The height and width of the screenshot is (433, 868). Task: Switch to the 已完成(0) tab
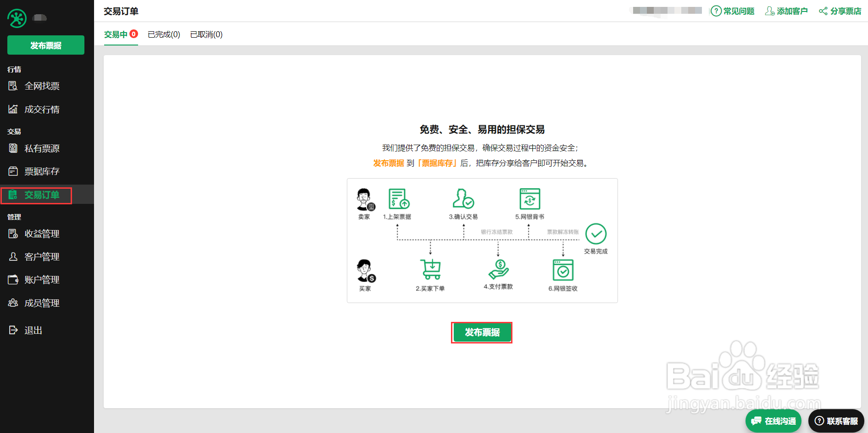pyautogui.click(x=164, y=34)
